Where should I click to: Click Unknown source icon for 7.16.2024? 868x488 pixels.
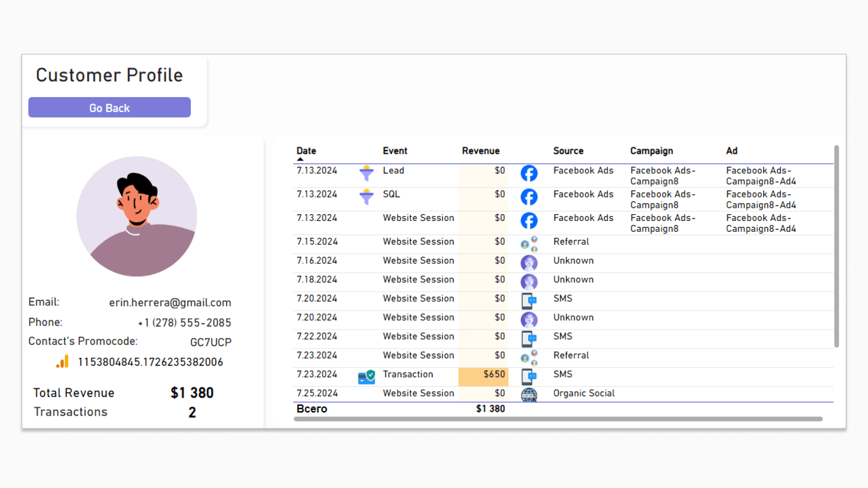[x=528, y=263]
